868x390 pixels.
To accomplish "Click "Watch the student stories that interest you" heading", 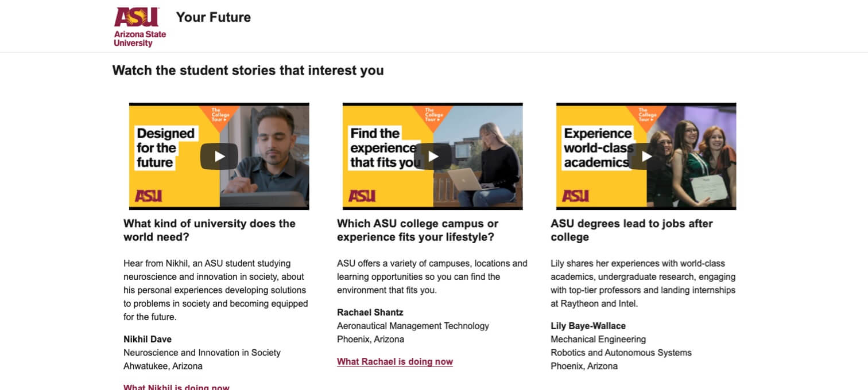I will tap(248, 71).
